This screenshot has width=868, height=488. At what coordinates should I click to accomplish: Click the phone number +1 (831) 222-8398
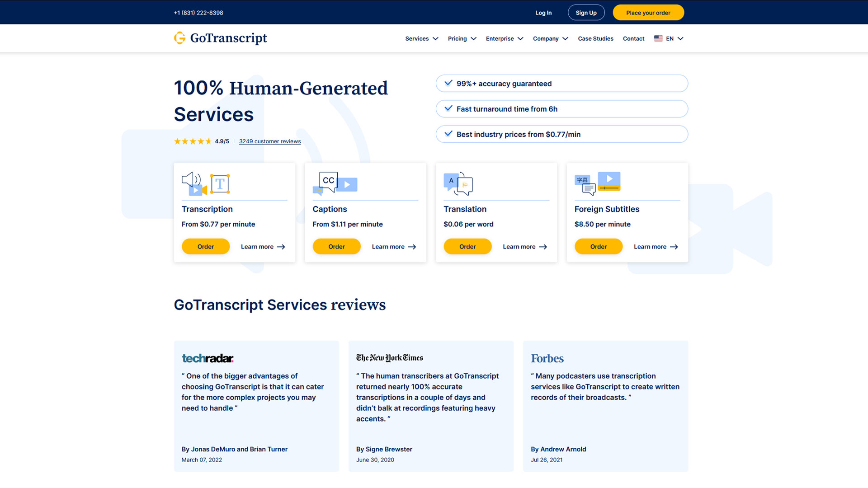coord(198,13)
